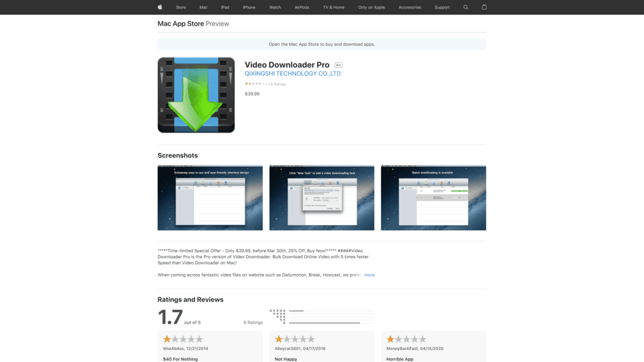Image resolution: width=644 pixels, height=362 pixels.
Task: Click reviewer WseAbAss, 12/21/2014
Action: click(186, 348)
